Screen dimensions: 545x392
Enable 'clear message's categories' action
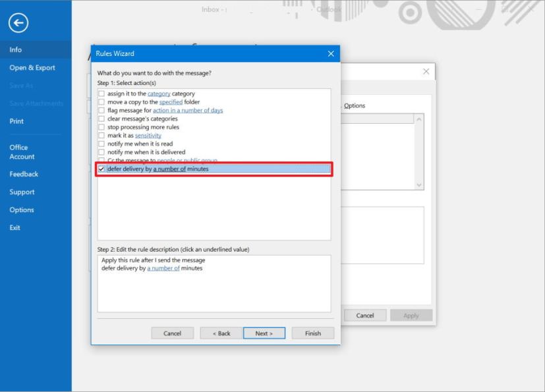point(101,119)
